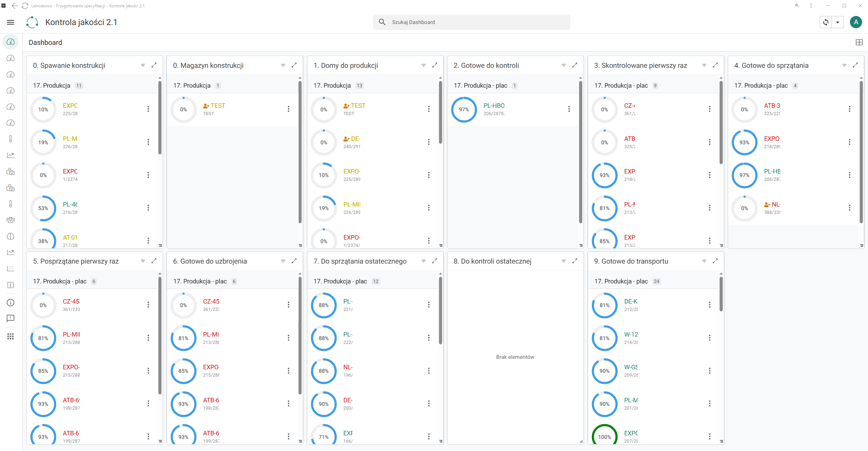The width and height of the screenshot is (868, 451).
Task: Maximize the Magazyn konstrukcji panel
Action: tap(294, 65)
